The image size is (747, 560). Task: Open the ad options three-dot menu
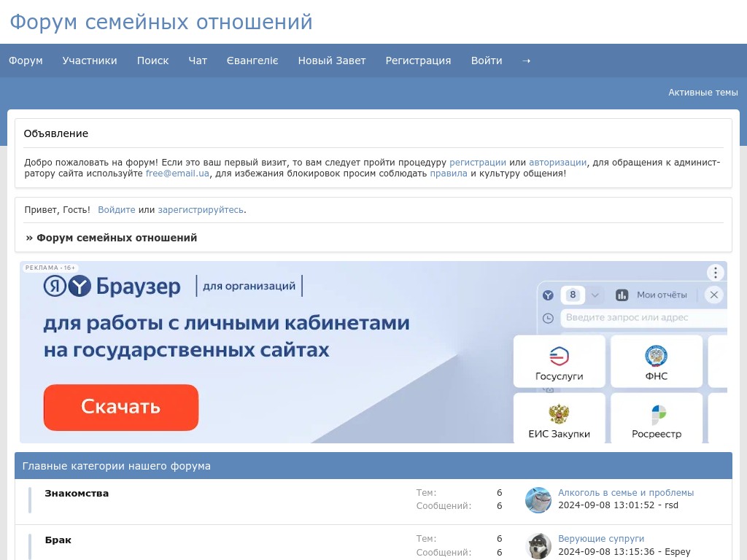[x=715, y=273]
